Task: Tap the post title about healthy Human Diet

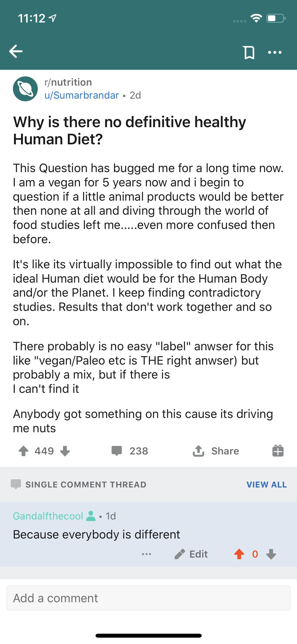Action: (129, 131)
